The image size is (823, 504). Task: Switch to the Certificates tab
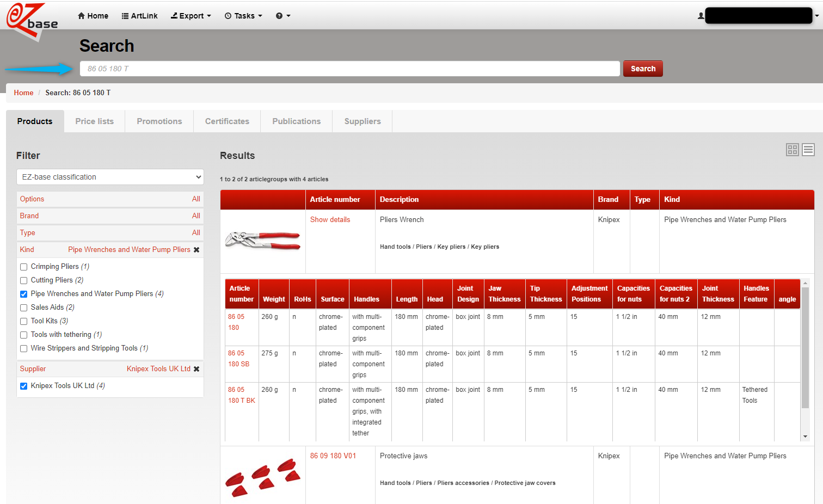(x=227, y=121)
